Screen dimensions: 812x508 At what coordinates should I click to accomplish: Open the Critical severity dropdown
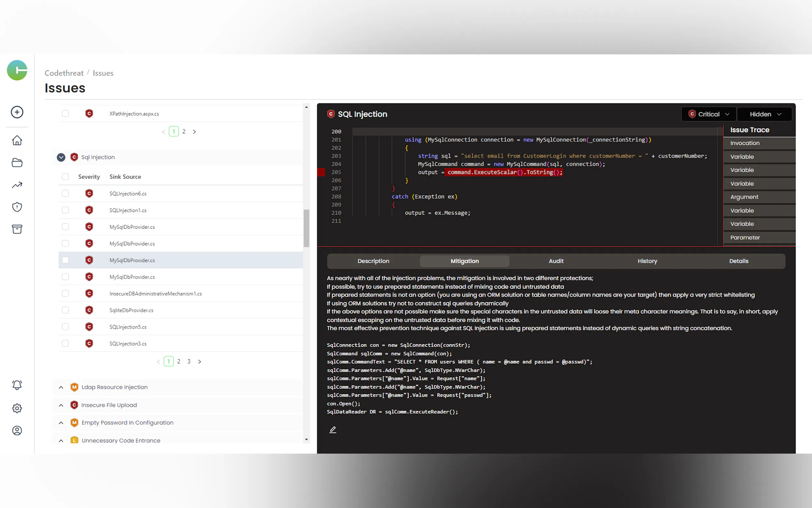[709, 114]
